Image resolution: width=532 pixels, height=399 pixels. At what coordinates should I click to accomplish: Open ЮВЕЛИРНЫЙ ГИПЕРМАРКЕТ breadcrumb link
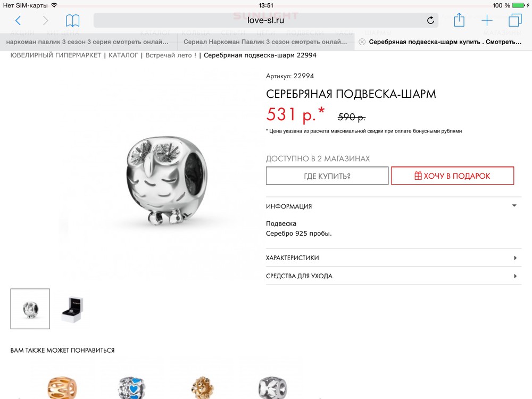(56, 55)
